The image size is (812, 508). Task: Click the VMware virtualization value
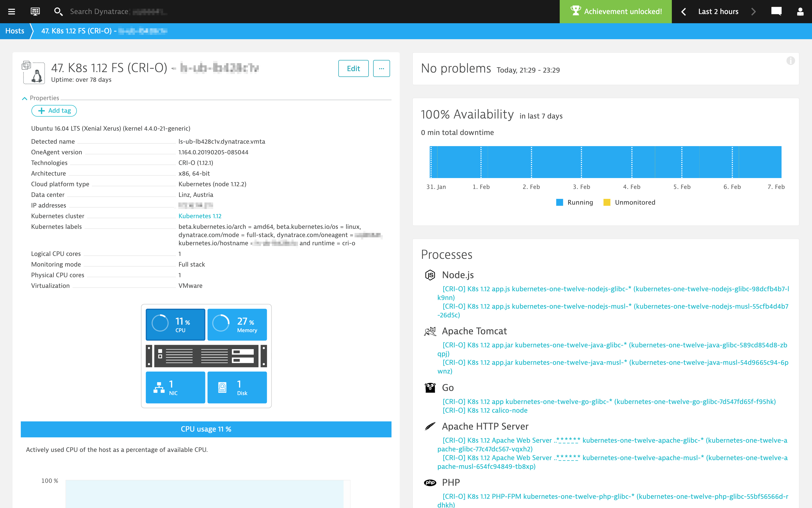[x=190, y=286]
